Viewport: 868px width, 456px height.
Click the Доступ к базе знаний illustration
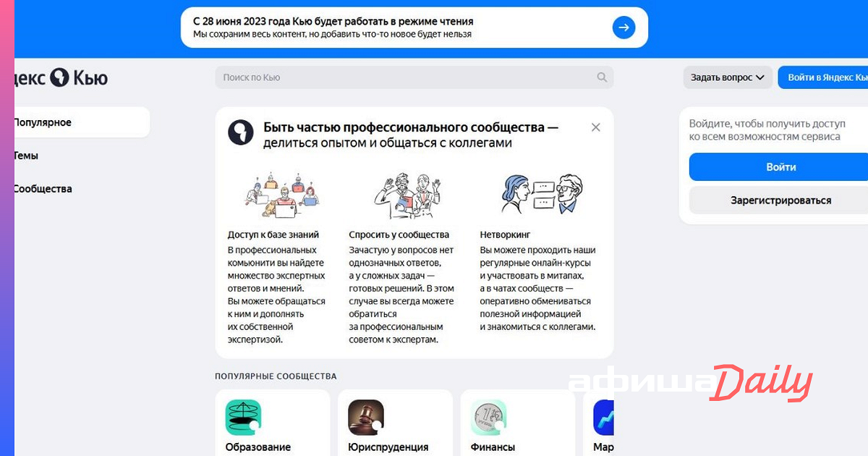tap(282, 195)
